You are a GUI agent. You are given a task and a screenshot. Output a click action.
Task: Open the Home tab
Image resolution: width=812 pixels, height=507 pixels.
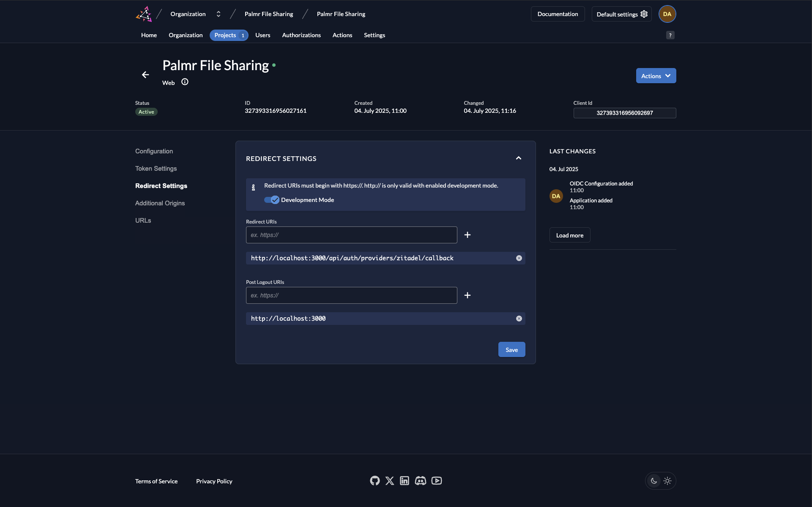point(149,35)
